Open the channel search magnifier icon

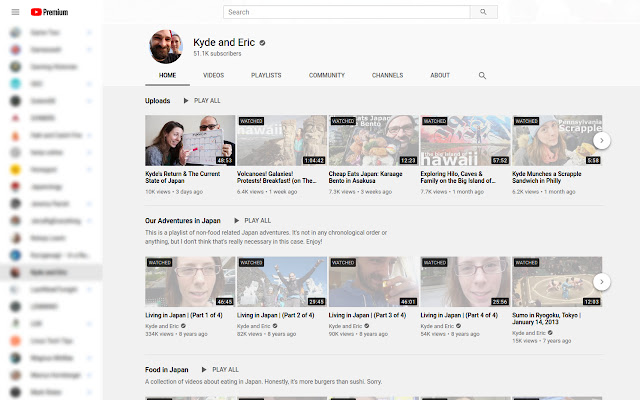click(x=482, y=76)
